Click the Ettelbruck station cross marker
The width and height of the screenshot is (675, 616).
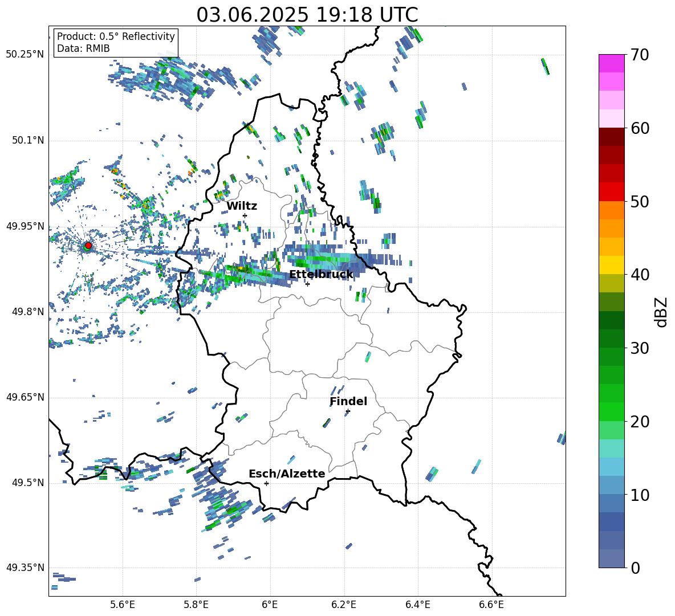point(307,284)
